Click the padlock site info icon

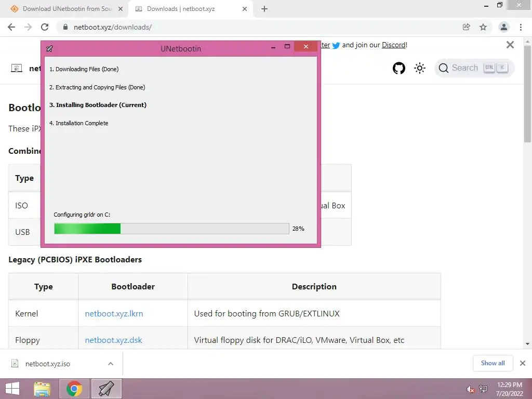point(65,27)
